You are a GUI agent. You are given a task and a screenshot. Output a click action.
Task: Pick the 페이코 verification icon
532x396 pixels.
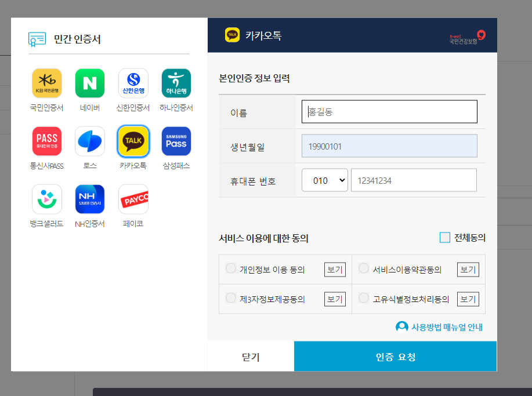point(133,198)
